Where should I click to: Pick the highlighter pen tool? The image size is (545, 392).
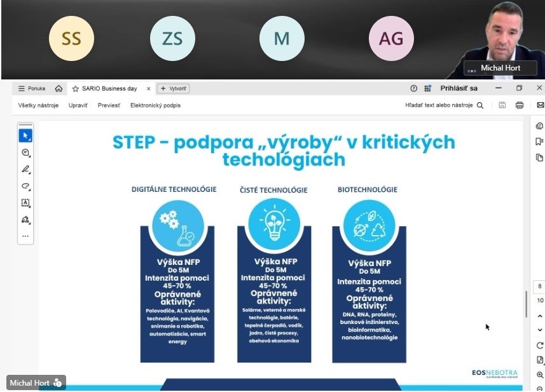pyautogui.click(x=25, y=169)
